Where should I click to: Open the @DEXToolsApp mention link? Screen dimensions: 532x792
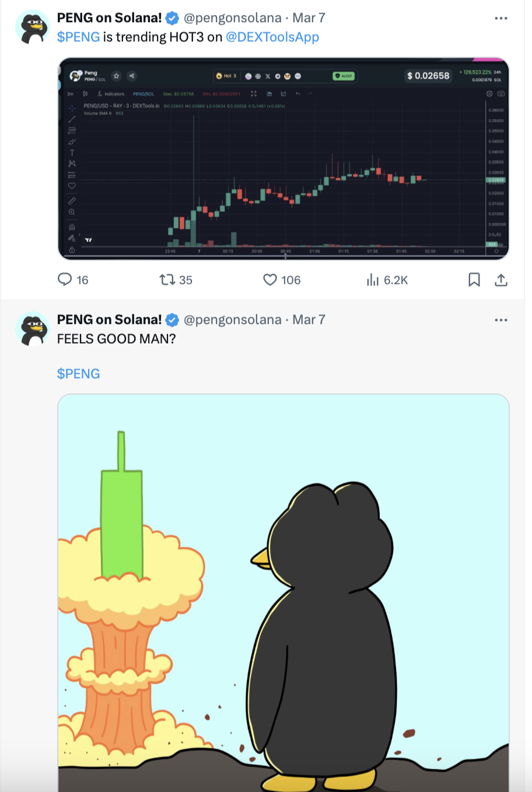(x=272, y=37)
